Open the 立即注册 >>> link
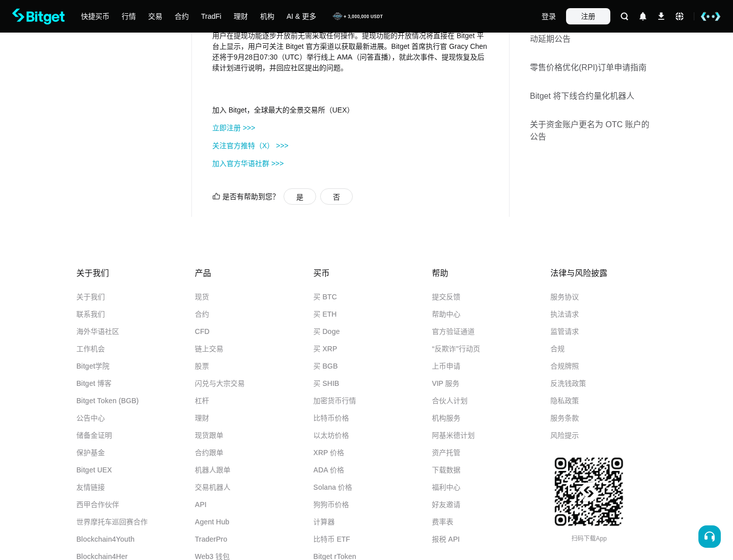This screenshot has height=560, width=733. (234, 128)
